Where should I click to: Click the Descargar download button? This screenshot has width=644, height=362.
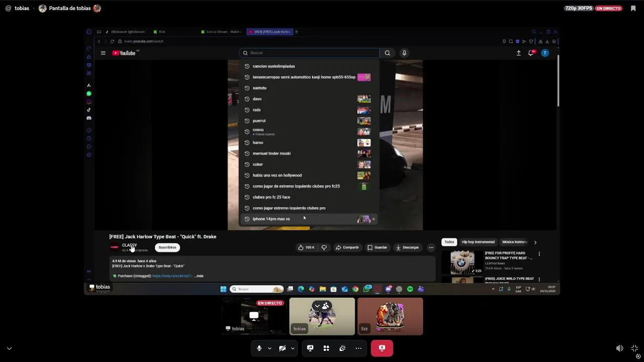click(408, 247)
